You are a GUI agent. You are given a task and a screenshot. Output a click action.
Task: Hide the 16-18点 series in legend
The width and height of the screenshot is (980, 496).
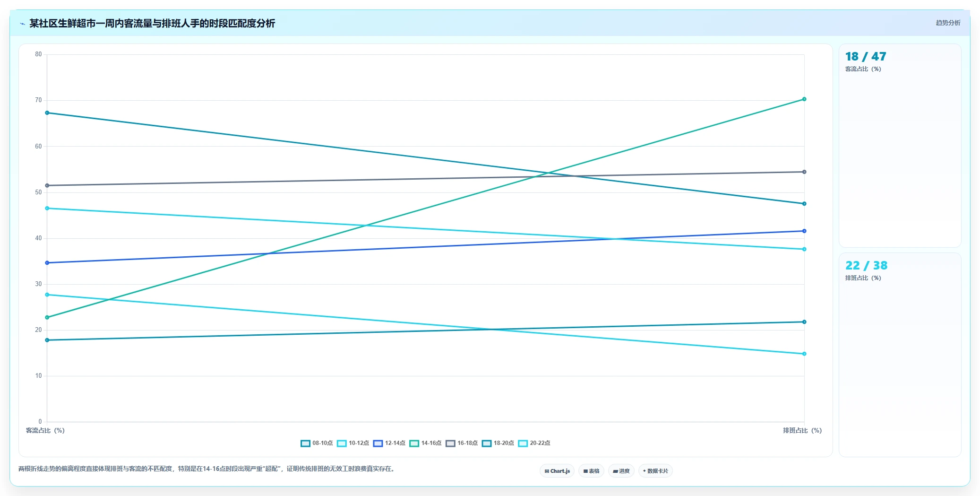462,443
